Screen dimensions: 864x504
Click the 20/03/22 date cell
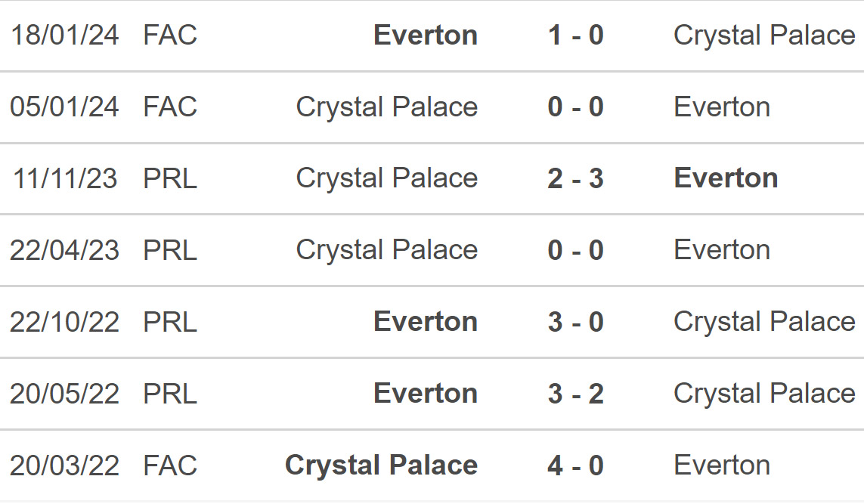[x=64, y=465]
